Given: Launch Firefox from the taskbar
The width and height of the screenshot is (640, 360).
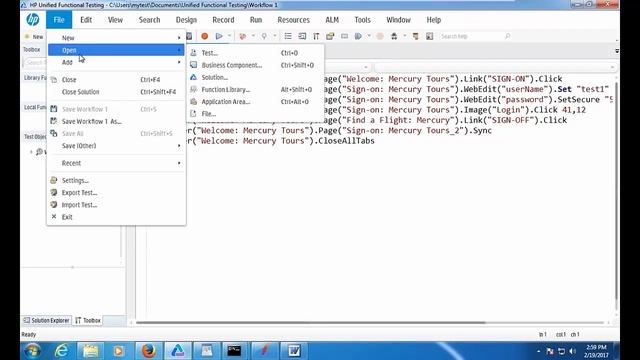Looking at the screenshot, I should coord(149,351).
